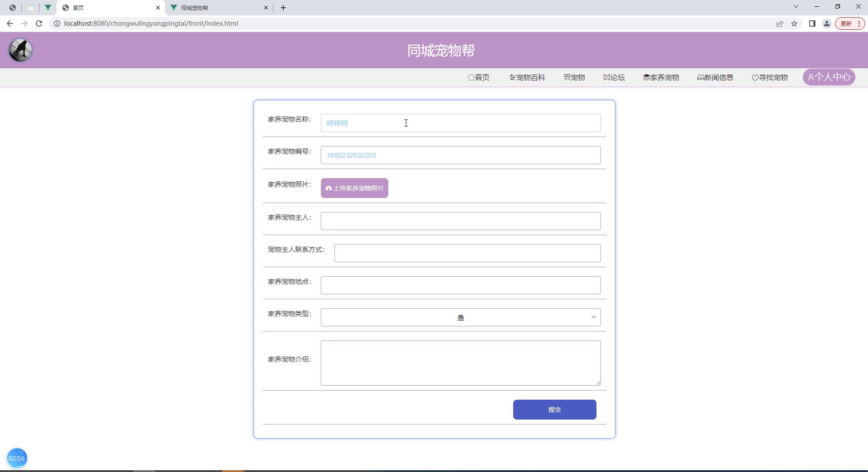The height and width of the screenshot is (472, 868).
Task: Open 宠物百科 navigation item
Action: (527, 77)
